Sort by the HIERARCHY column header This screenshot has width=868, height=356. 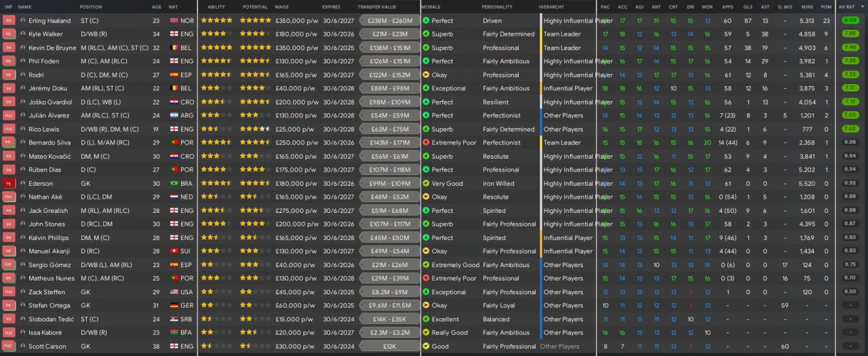click(551, 6)
